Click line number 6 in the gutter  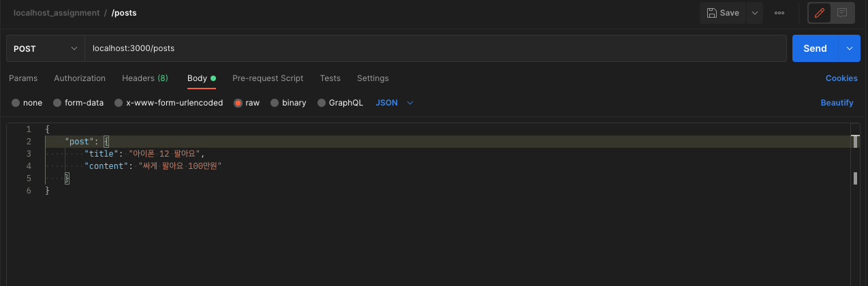coord(29,191)
